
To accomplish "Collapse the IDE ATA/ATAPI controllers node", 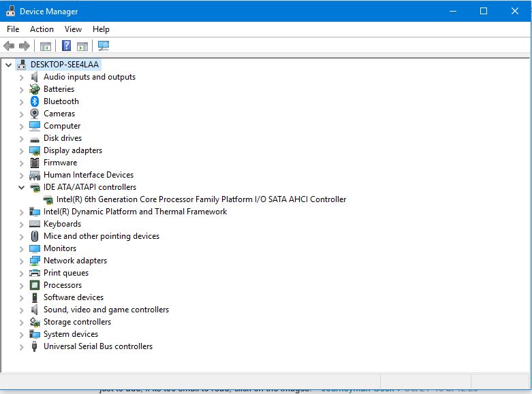I will [x=21, y=187].
